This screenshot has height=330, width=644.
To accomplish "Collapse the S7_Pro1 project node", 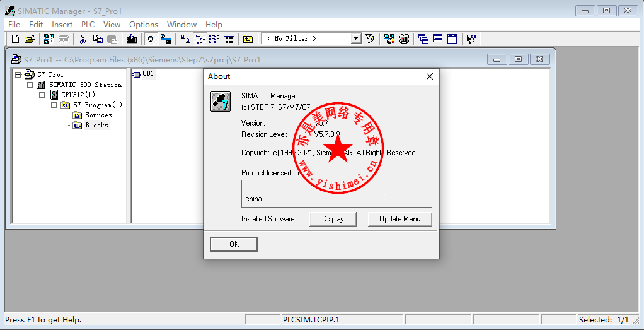I will [x=18, y=74].
